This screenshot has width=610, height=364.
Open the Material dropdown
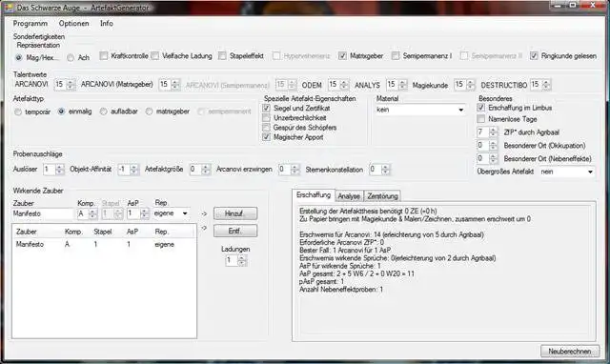point(420,110)
